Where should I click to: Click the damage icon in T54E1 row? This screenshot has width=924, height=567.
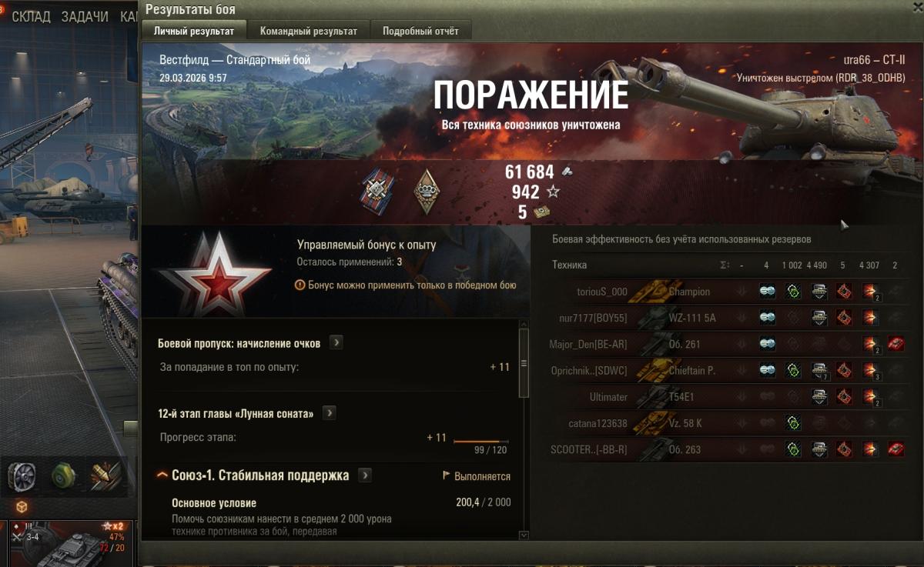[872, 397]
